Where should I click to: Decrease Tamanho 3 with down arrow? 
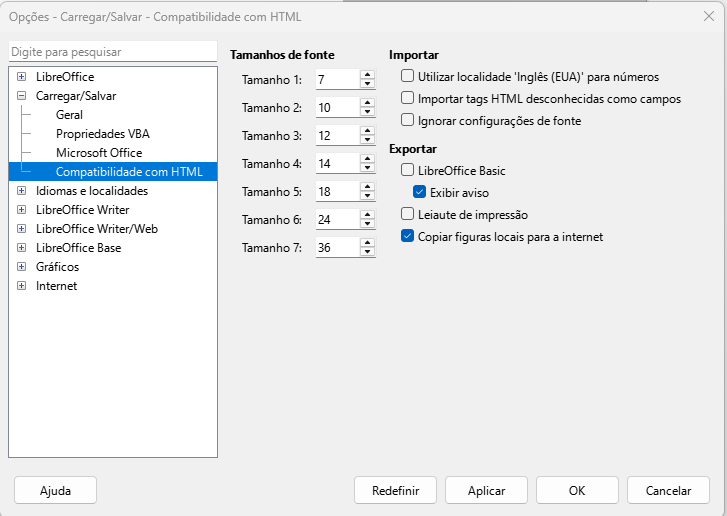(x=367, y=140)
